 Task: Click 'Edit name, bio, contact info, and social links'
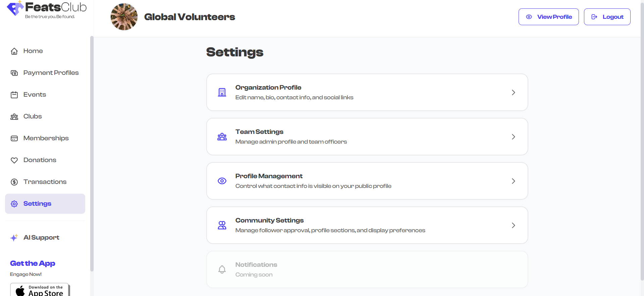point(294,97)
